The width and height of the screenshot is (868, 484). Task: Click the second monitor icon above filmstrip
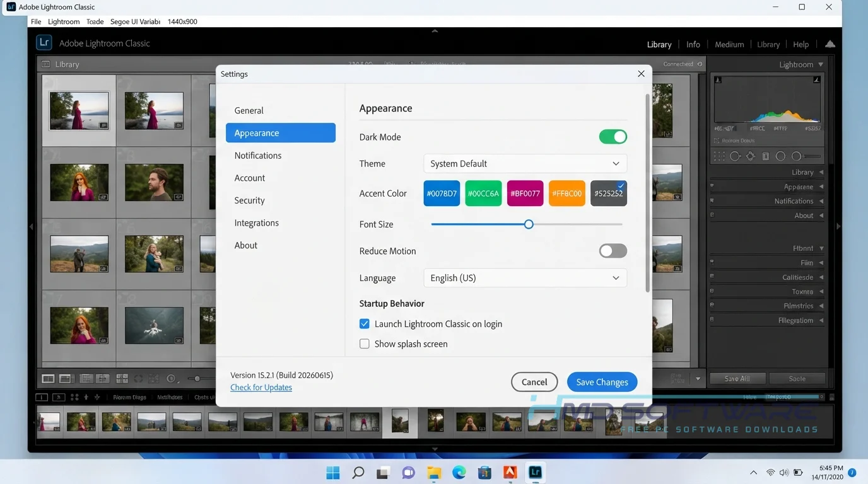[58, 397]
